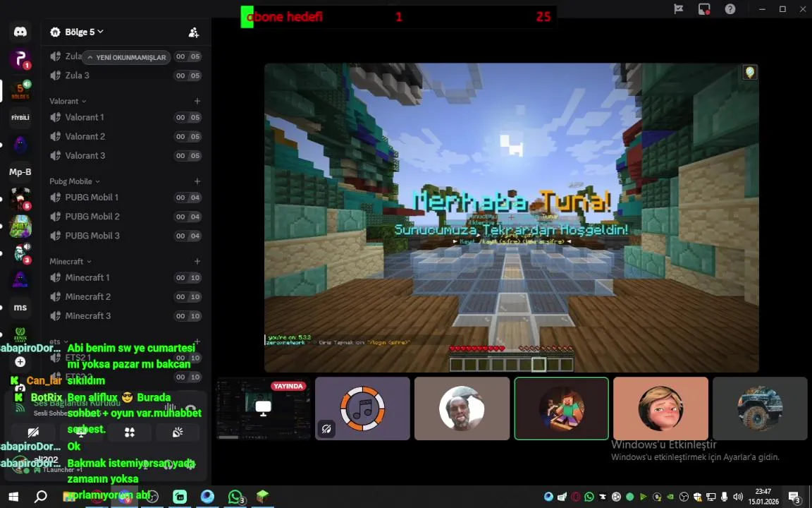Open the Windows notification center
Viewport: 812px width, 508px height.
point(796,497)
